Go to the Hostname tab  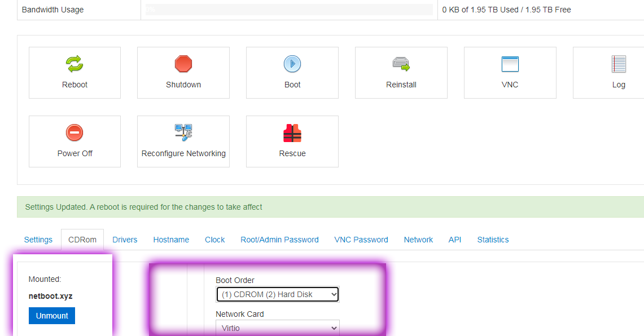(171, 240)
